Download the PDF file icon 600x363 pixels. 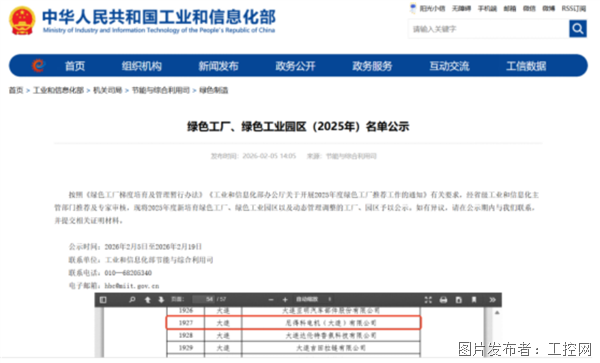458,300
